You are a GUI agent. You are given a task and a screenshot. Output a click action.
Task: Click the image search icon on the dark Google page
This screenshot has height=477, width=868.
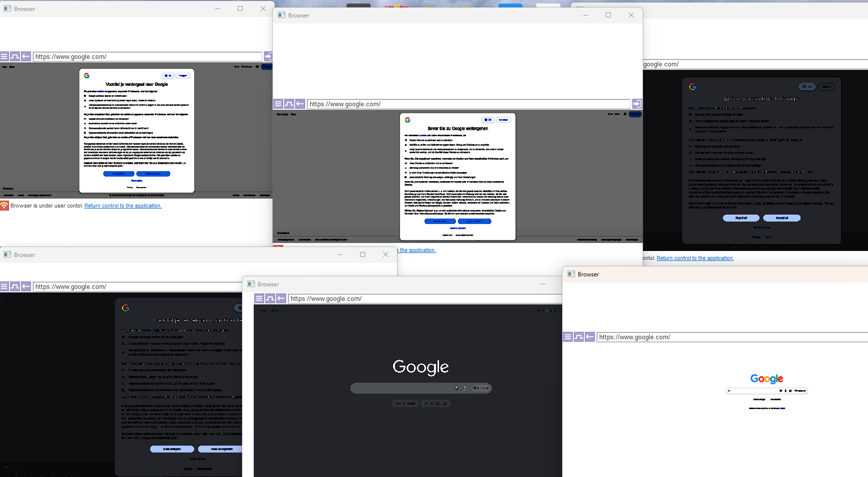465,388
